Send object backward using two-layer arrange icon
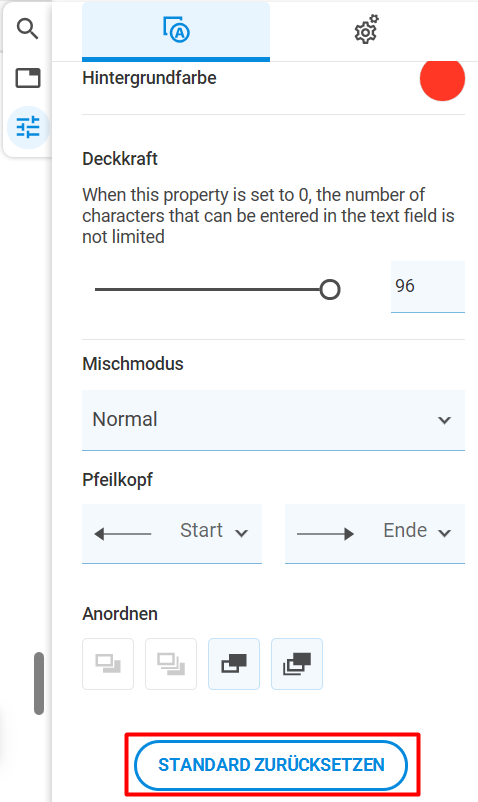The height and width of the screenshot is (802, 478). 234,663
